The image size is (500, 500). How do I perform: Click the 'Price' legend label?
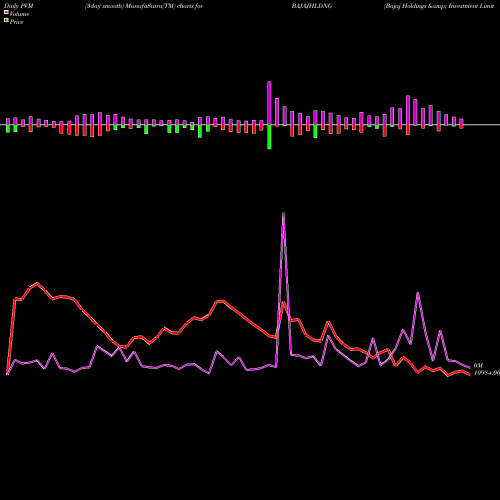point(16,22)
